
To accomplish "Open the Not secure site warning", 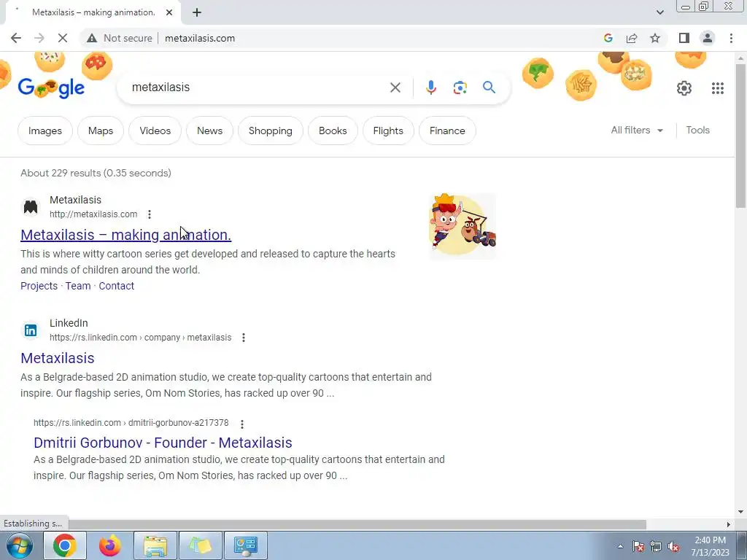I will [x=119, y=38].
